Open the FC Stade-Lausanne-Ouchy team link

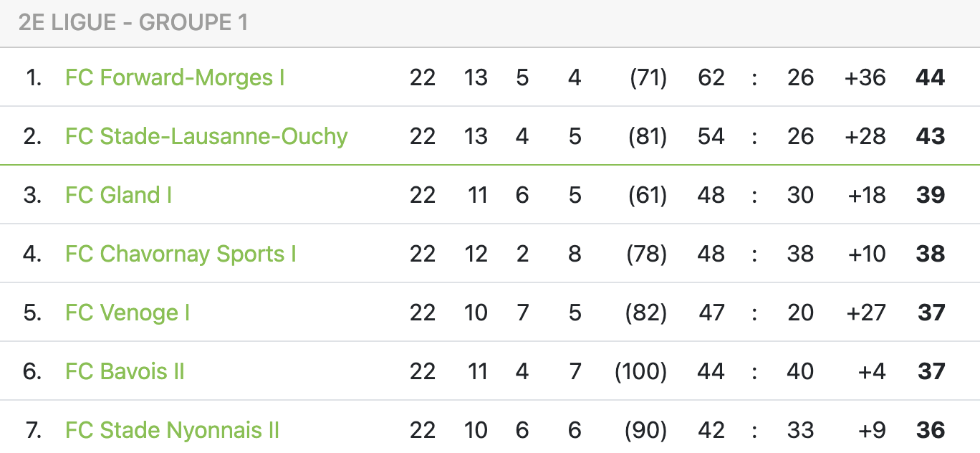(206, 136)
